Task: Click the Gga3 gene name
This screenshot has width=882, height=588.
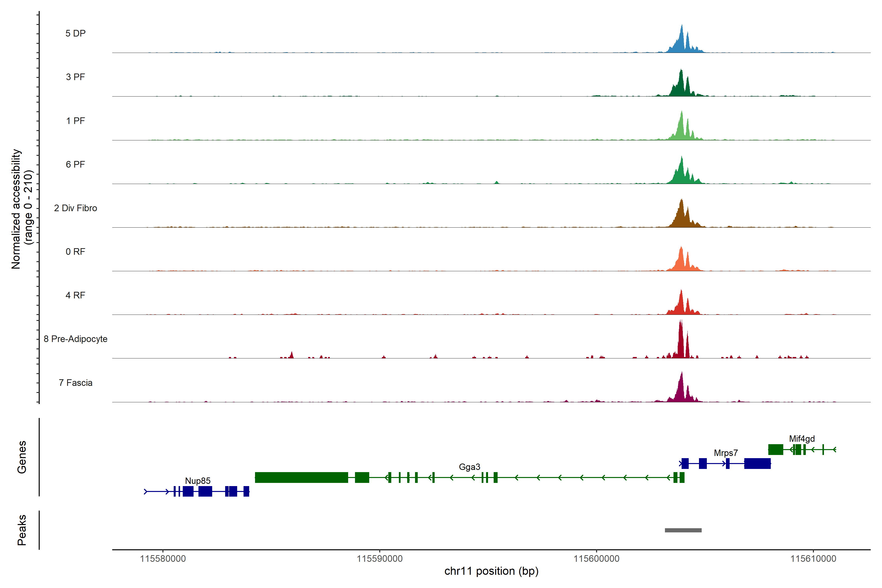Action: pos(469,467)
